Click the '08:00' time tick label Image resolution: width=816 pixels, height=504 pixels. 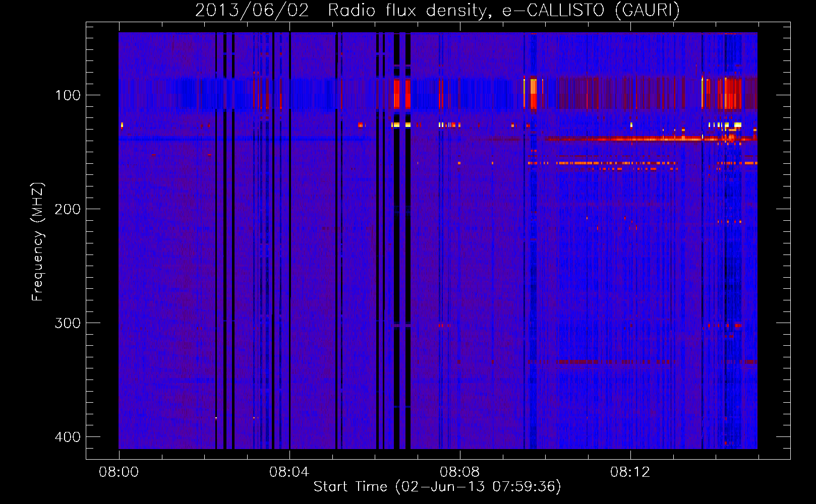[119, 472]
